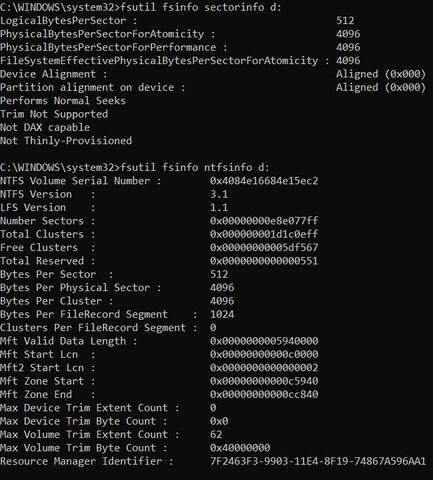Image resolution: width=433 pixels, height=480 pixels.
Task: Click the Trim Not Supported line
Action: point(54,114)
